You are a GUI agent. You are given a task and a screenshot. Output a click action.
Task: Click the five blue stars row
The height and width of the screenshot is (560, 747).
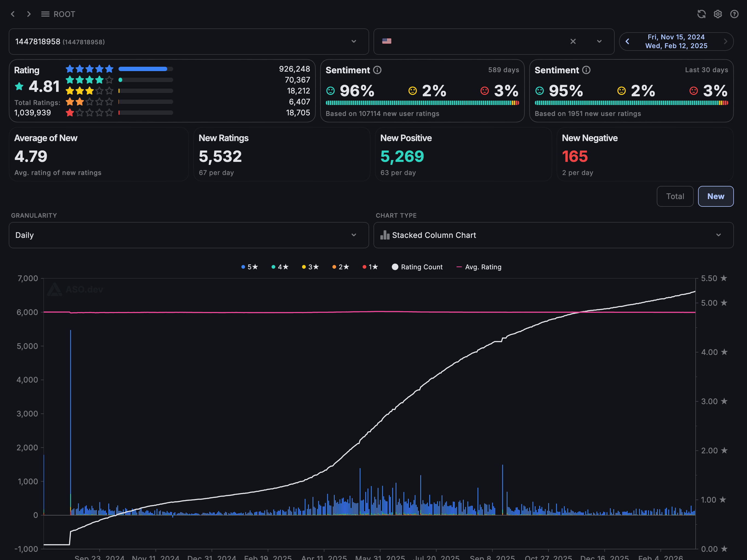click(89, 69)
